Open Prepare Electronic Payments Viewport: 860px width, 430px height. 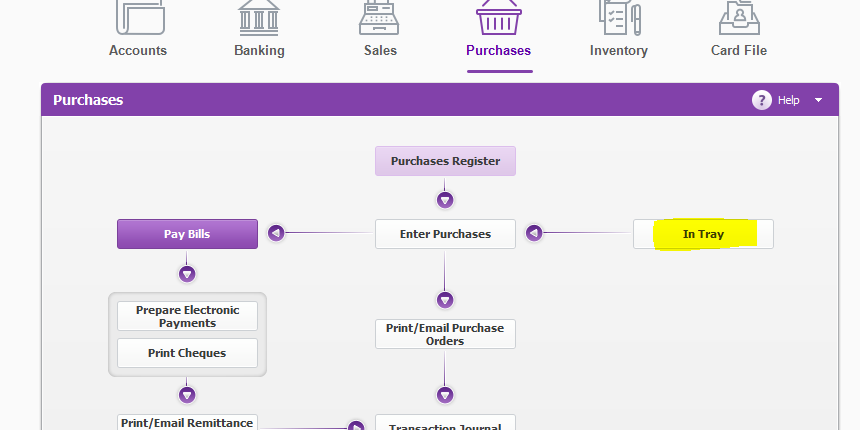pyautogui.click(x=187, y=316)
